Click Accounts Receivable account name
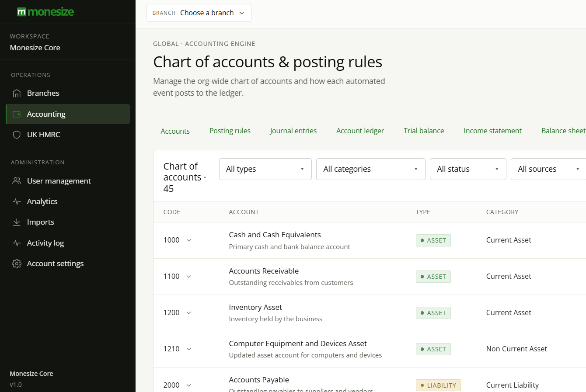Screen dimensions: 586x392 click(x=264, y=271)
